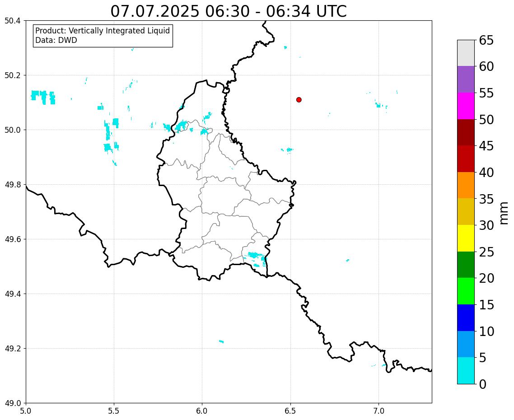Click the 'Data: DWD' label
Viewport: 514px width, 420px height.
pyautogui.click(x=56, y=40)
